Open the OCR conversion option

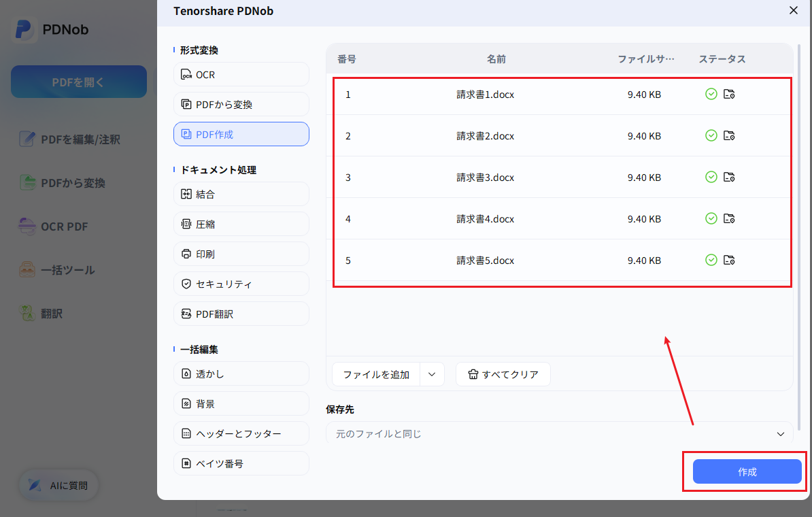[241, 75]
